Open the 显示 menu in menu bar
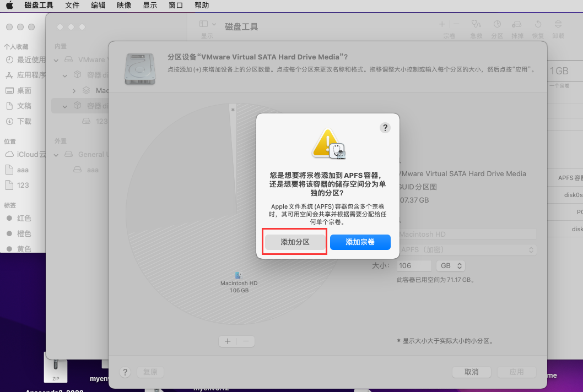583x392 pixels. click(x=150, y=5)
